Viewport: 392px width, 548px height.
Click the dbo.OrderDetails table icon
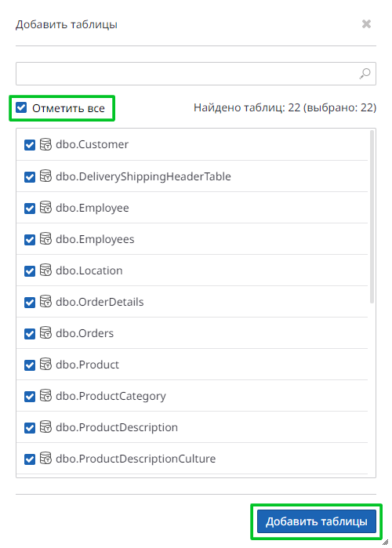45,301
